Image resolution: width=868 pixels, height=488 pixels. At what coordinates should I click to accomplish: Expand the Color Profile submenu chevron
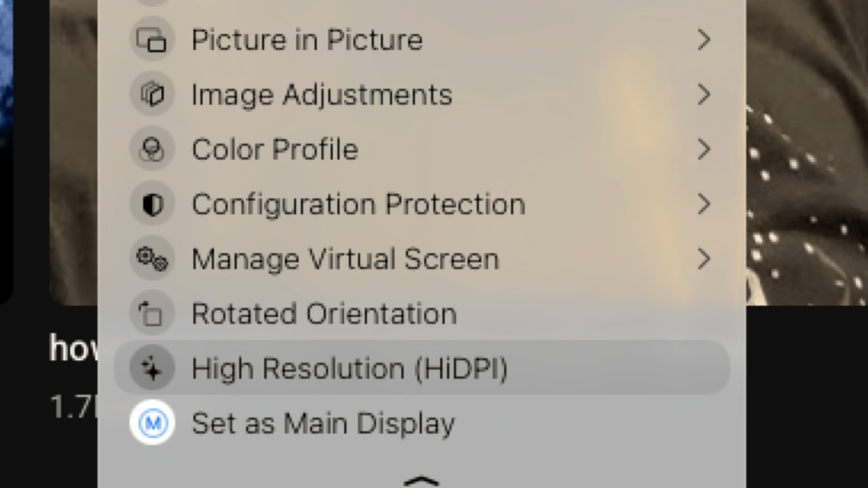pos(704,149)
